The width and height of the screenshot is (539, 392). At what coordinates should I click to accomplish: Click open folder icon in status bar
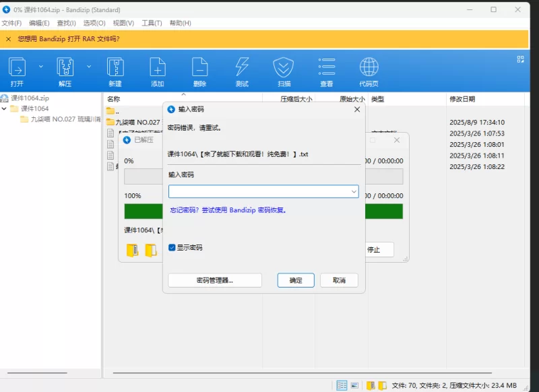tap(382, 385)
